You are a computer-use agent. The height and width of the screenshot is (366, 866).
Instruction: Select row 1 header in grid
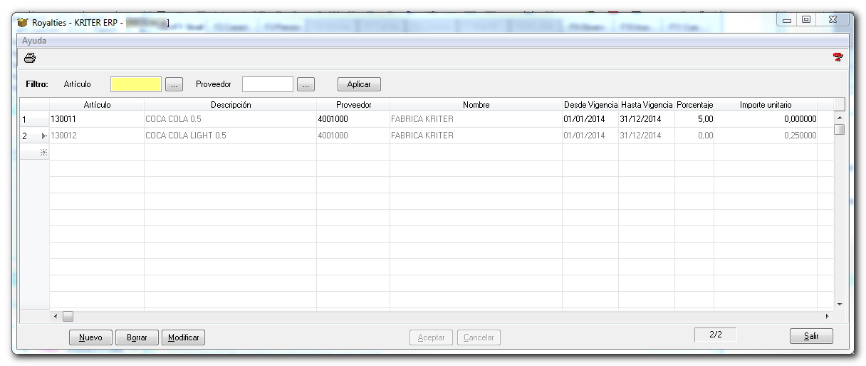point(35,119)
